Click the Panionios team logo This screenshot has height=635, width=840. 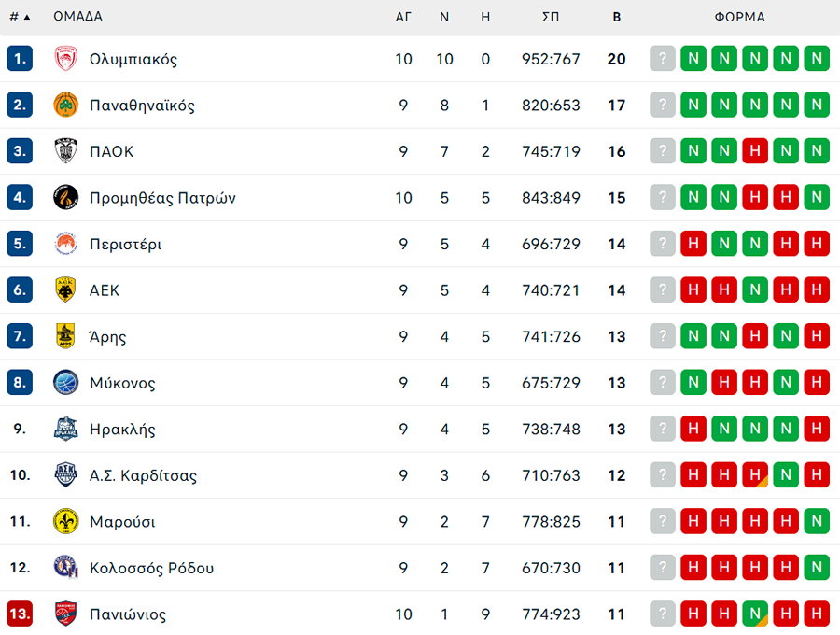[x=65, y=614]
